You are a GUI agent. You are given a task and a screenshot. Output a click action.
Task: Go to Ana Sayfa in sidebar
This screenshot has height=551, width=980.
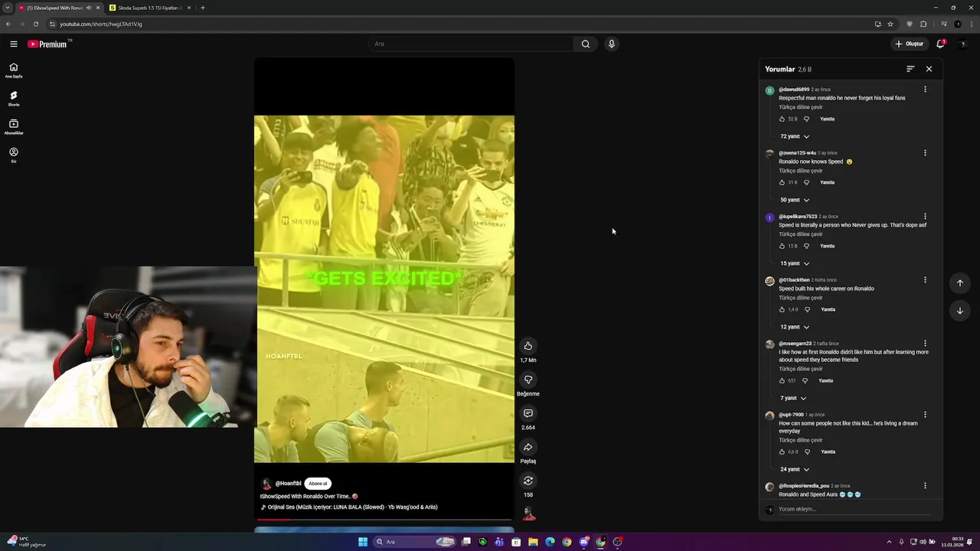pyautogui.click(x=14, y=70)
